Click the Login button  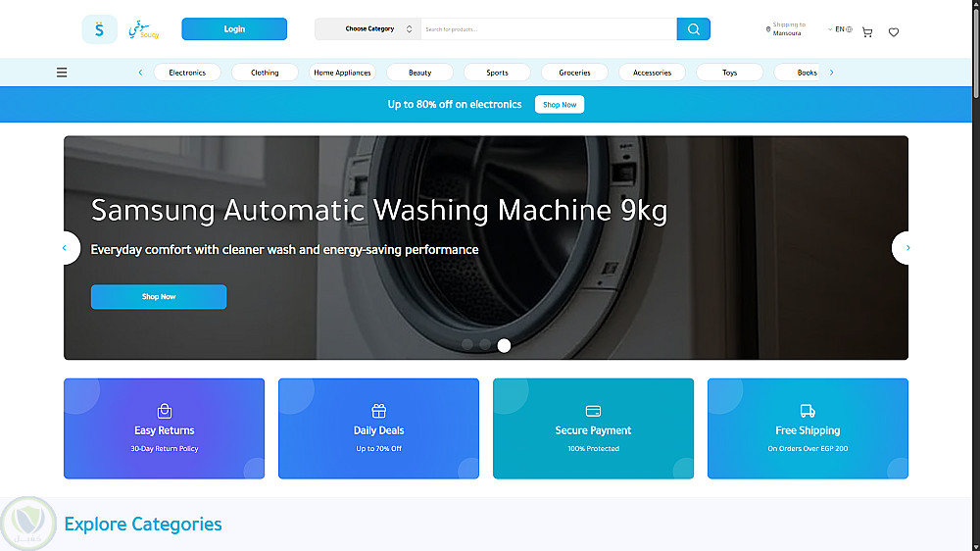point(234,28)
